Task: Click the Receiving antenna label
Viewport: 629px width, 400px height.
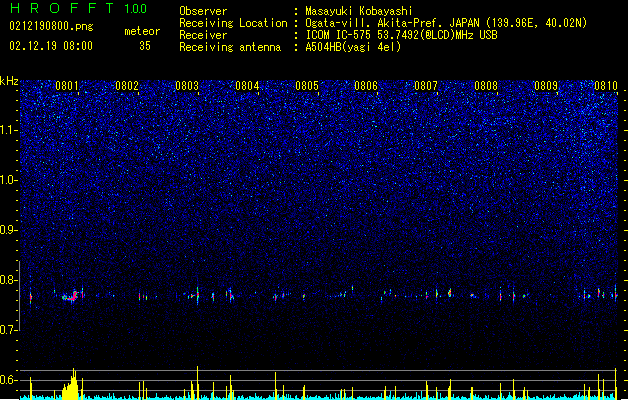Action: pos(230,47)
